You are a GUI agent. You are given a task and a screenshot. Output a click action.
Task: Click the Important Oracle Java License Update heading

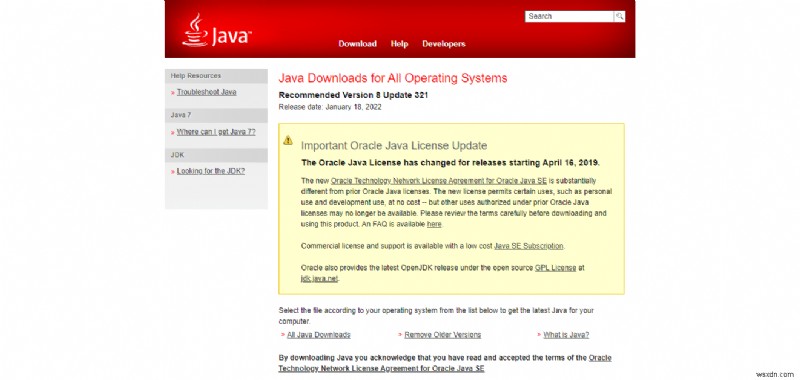pyautogui.click(x=394, y=145)
